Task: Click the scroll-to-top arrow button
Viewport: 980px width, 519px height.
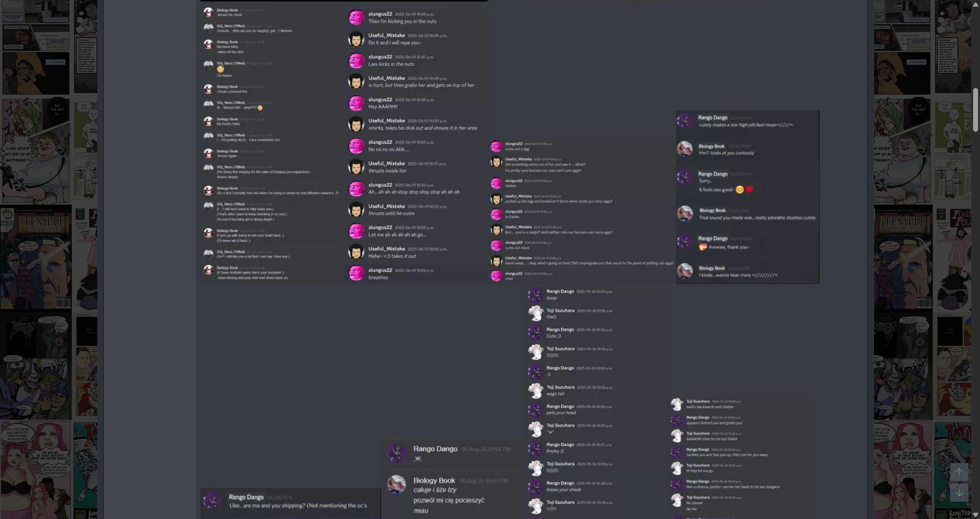Action: [959, 472]
